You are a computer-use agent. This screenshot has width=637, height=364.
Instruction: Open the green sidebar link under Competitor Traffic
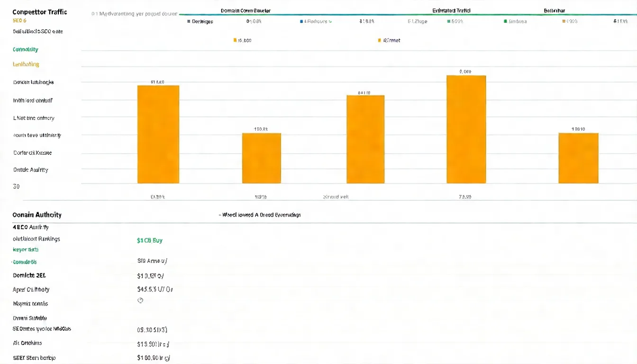click(x=26, y=50)
